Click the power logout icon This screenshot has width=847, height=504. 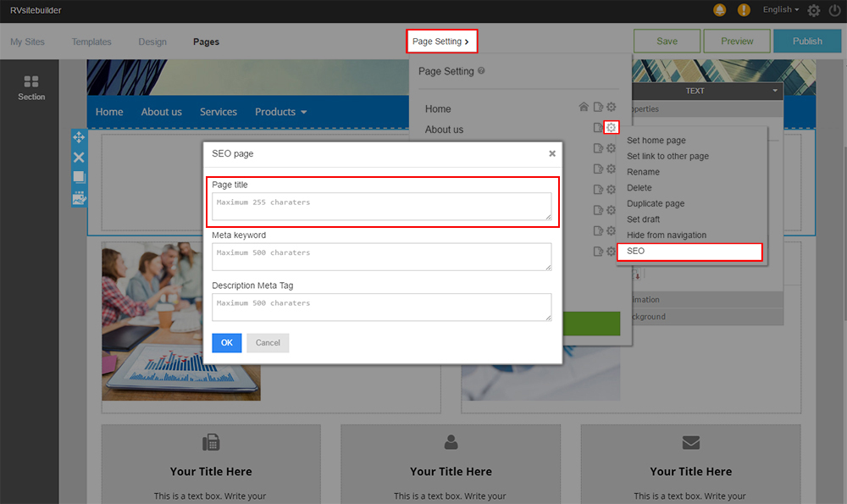(x=836, y=10)
